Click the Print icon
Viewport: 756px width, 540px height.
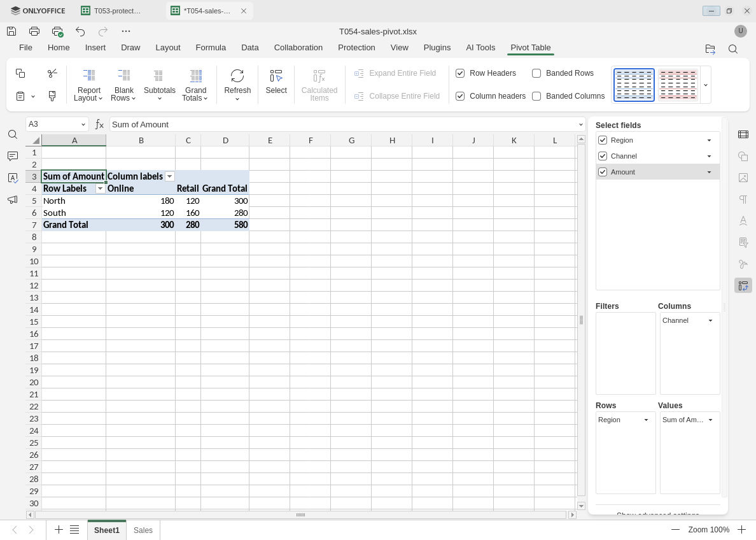[x=34, y=31]
